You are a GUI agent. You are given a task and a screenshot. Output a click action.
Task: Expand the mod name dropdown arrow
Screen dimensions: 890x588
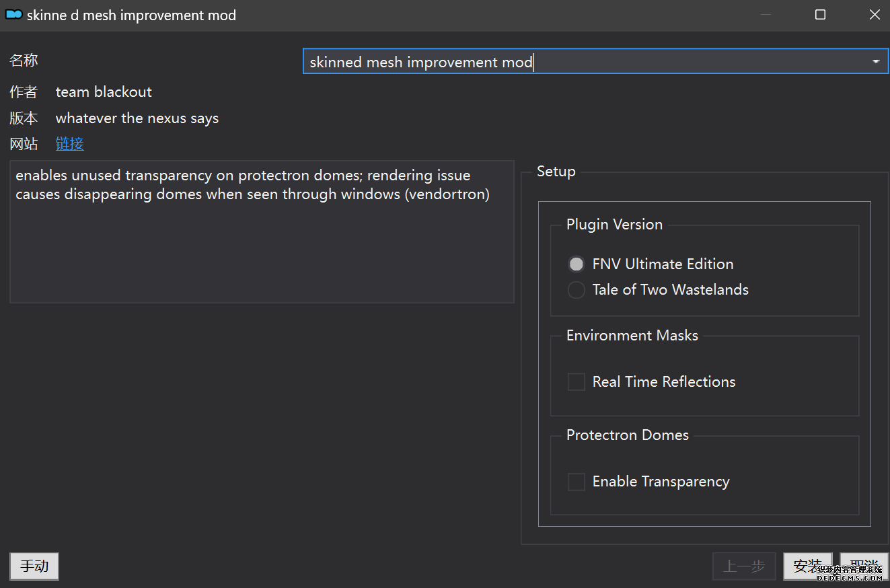pyautogui.click(x=875, y=62)
